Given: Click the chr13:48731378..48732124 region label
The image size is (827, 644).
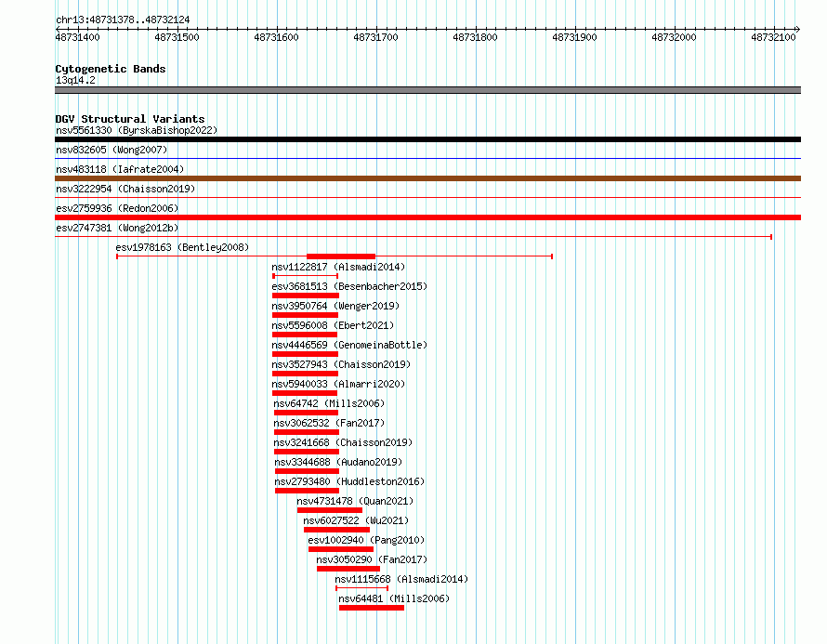Looking at the screenshot, I should pyautogui.click(x=123, y=20).
